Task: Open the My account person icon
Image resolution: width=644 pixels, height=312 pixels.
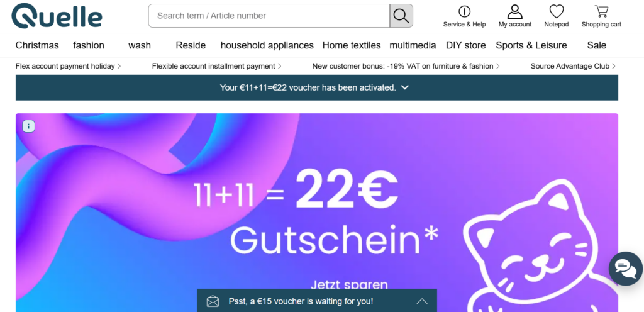Action: coord(514,11)
